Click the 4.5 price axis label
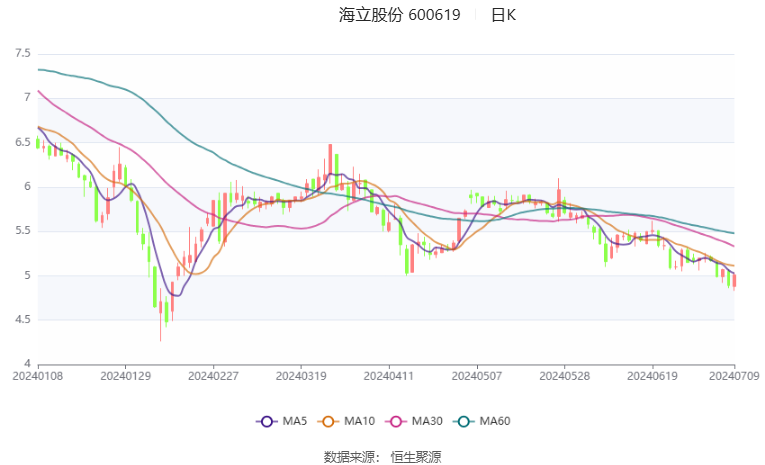The height and width of the screenshot is (465, 765). click(x=23, y=320)
